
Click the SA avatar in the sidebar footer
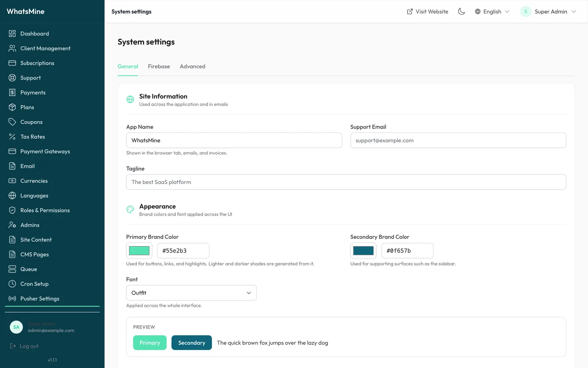click(16, 327)
